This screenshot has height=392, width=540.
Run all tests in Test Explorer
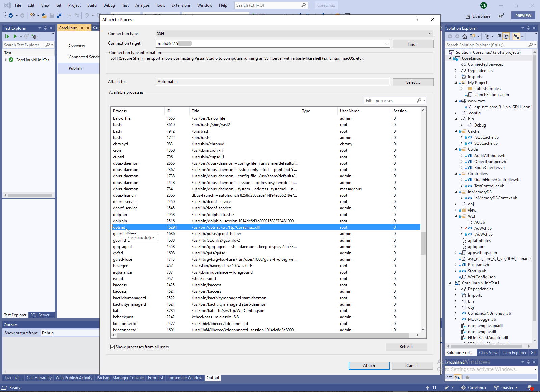tap(7, 36)
